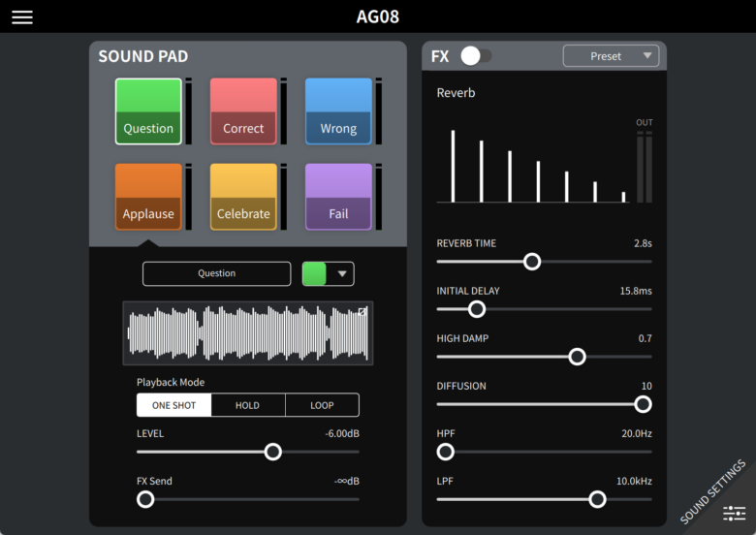Click the HIGH DAMP slider handle
The image size is (756, 535).
(x=577, y=357)
